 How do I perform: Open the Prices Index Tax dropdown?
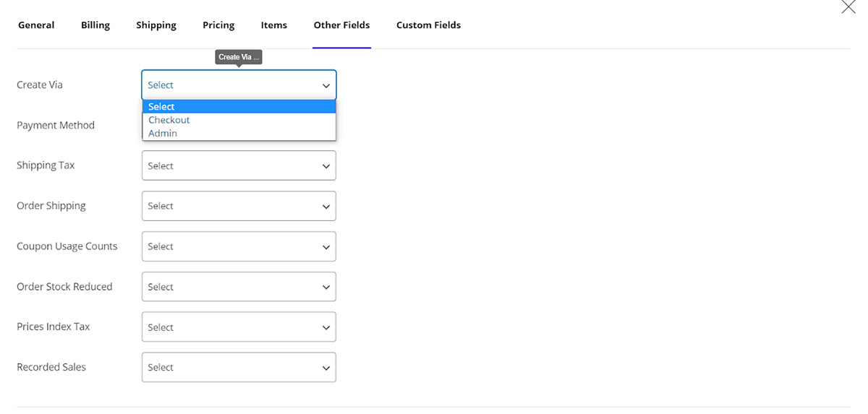coord(239,327)
